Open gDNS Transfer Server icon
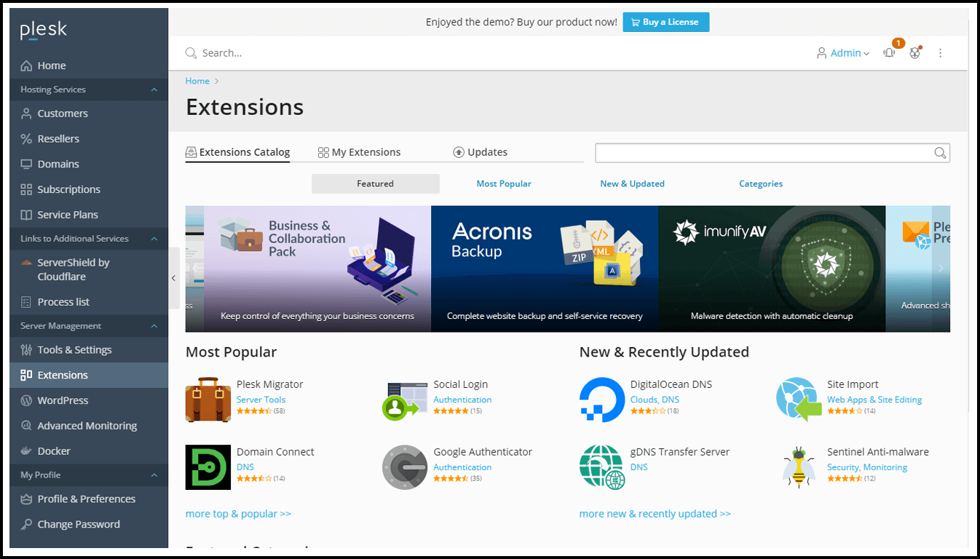This screenshot has width=980, height=559. [602, 467]
